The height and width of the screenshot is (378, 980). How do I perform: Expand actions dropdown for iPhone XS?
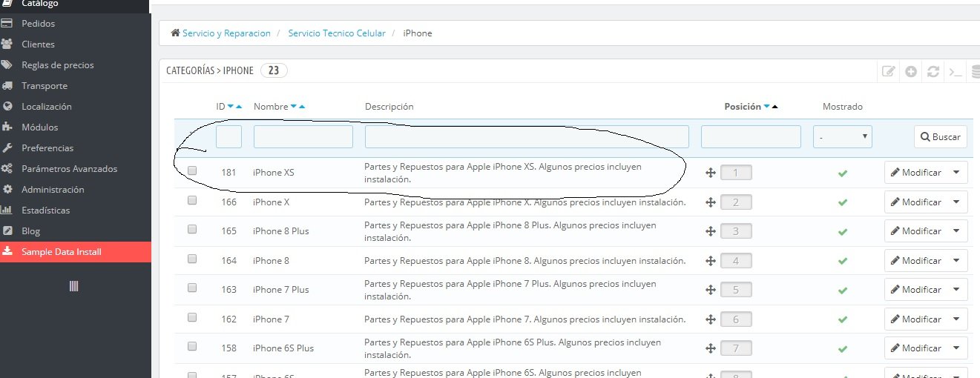coord(956,173)
